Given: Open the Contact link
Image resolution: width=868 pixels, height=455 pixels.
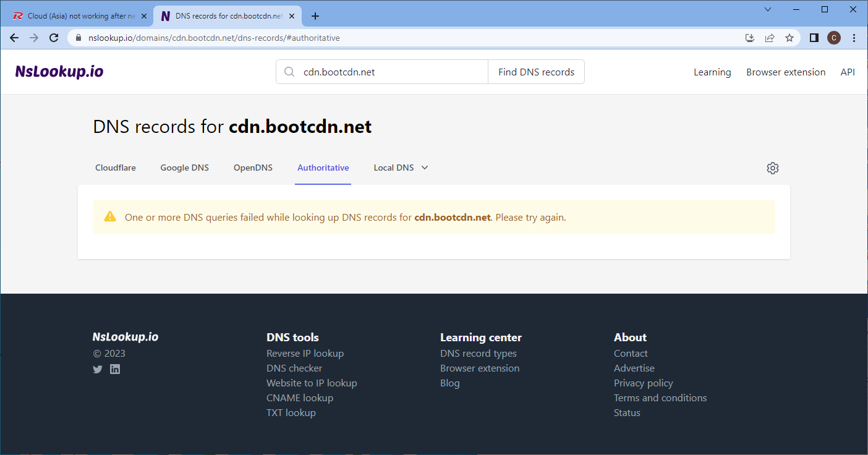Looking at the screenshot, I should point(631,354).
